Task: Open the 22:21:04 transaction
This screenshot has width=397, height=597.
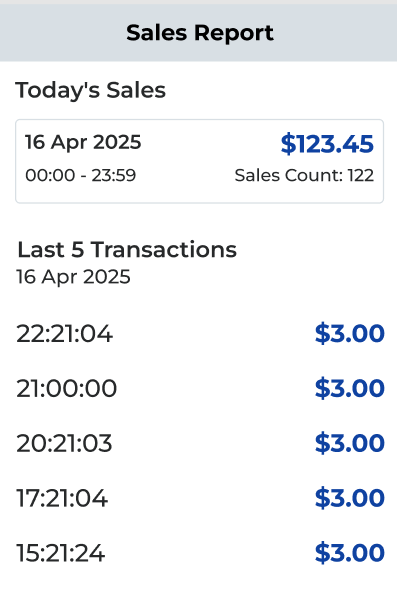Action: [x=199, y=334]
